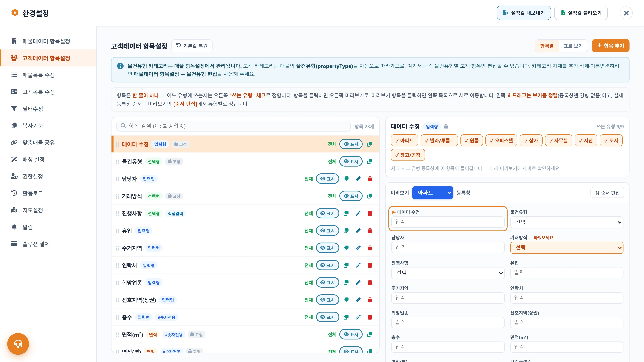Screen dimensions: 644x362
Task: Open the 물건유형 선택 dropdown in preview
Action: coord(566,222)
